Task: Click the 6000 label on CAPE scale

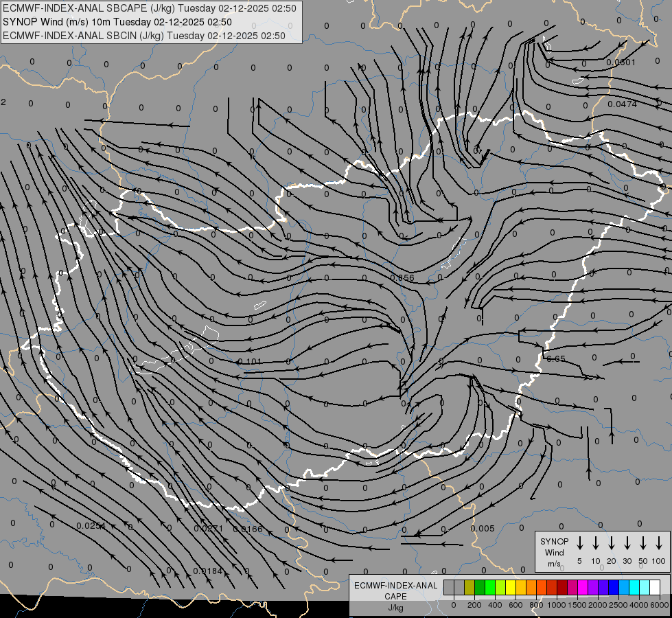Action: click(660, 605)
